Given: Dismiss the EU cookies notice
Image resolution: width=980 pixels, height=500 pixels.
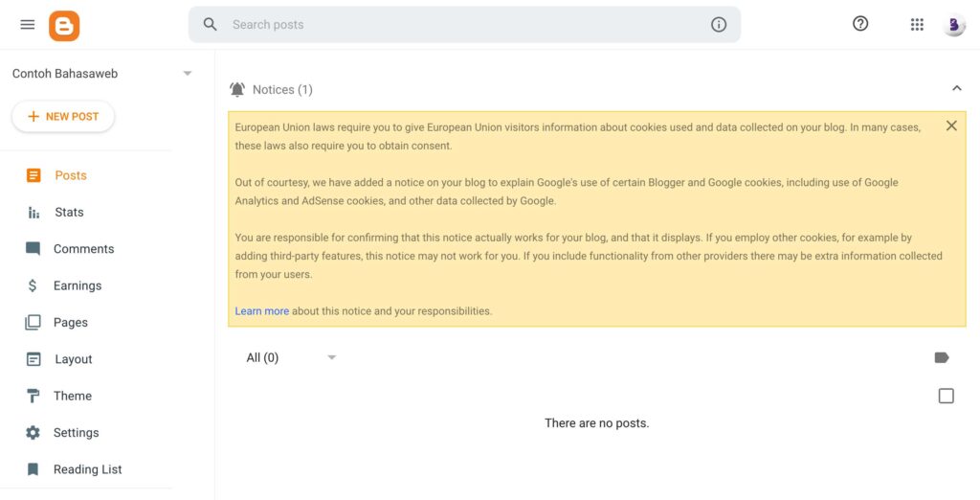Looking at the screenshot, I should [x=951, y=125].
